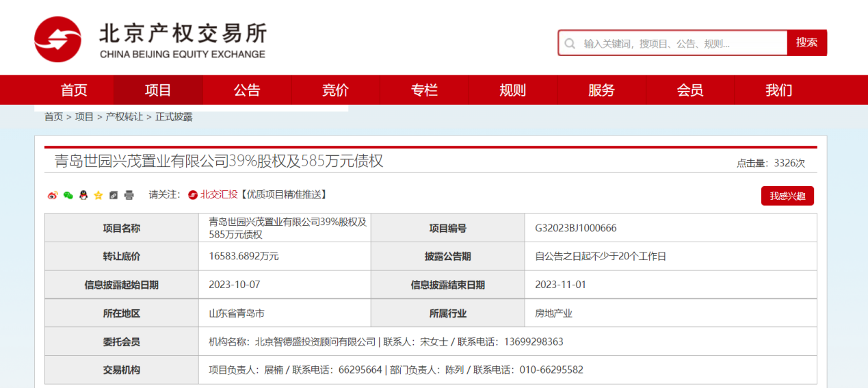Print page using printer icon

(129, 195)
